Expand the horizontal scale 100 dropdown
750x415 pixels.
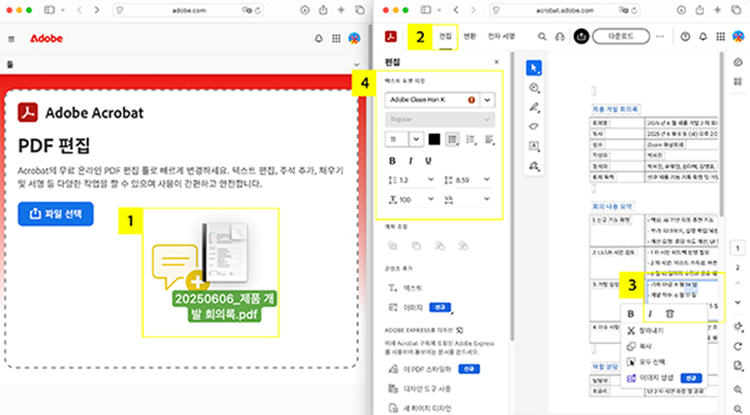point(430,199)
